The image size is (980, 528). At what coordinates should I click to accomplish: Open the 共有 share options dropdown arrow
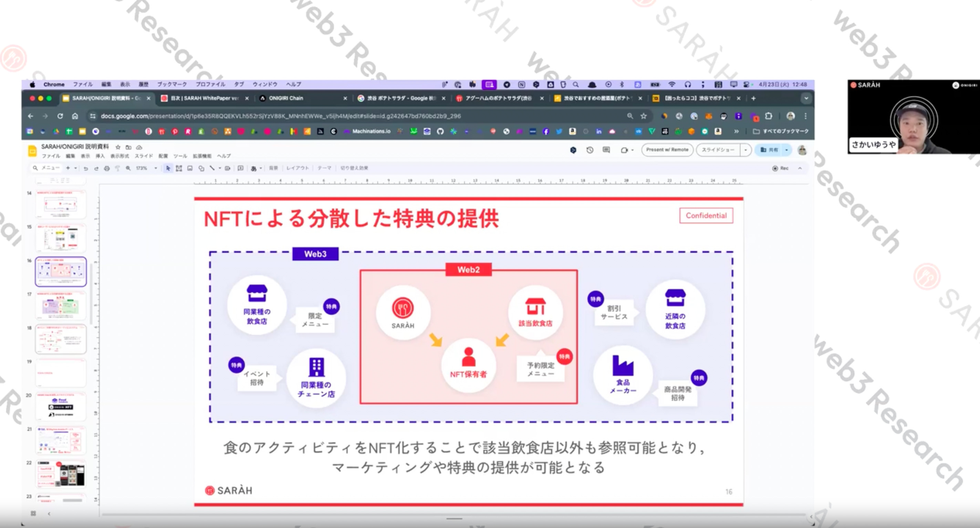tap(786, 150)
